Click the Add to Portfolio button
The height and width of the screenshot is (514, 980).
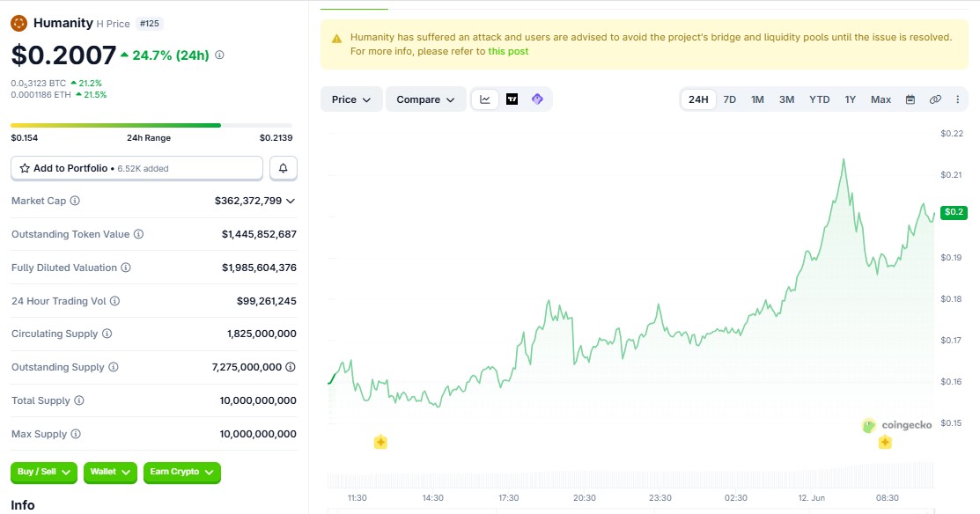(136, 168)
